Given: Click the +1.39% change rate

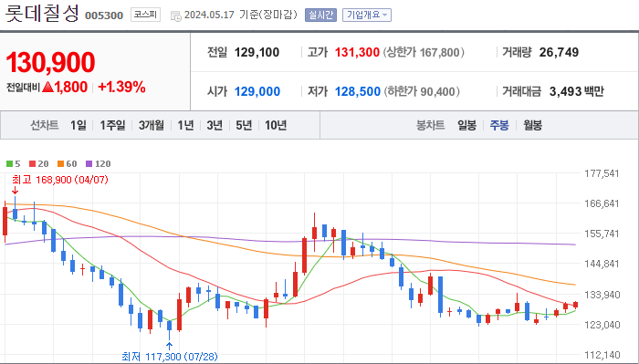Looking at the screenshot, I should click(x=121, y=87).
